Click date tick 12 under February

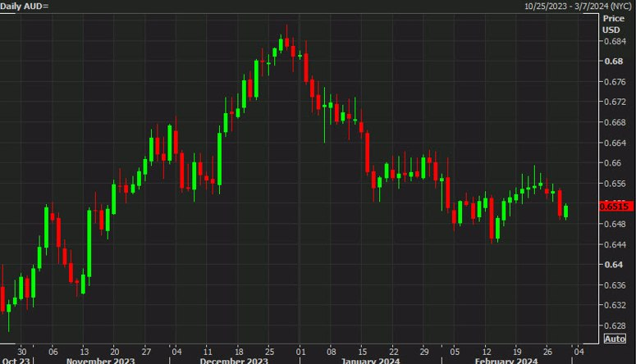(487, 352)
